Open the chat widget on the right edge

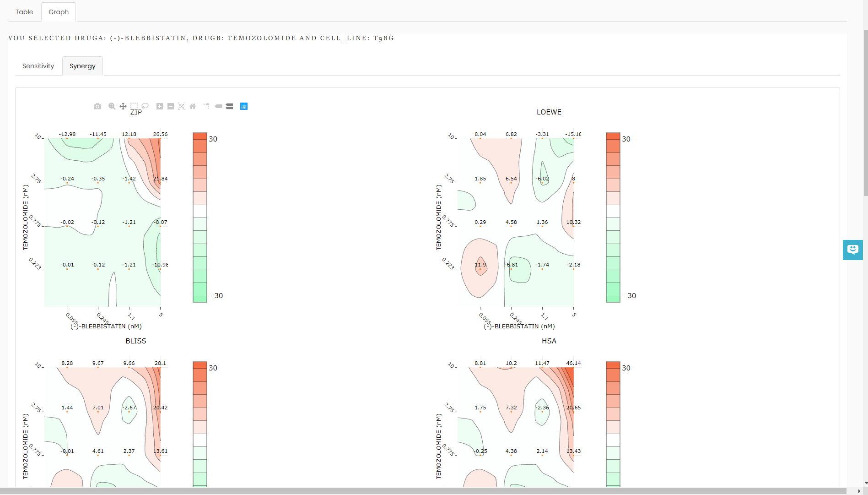tap(852, 250)
